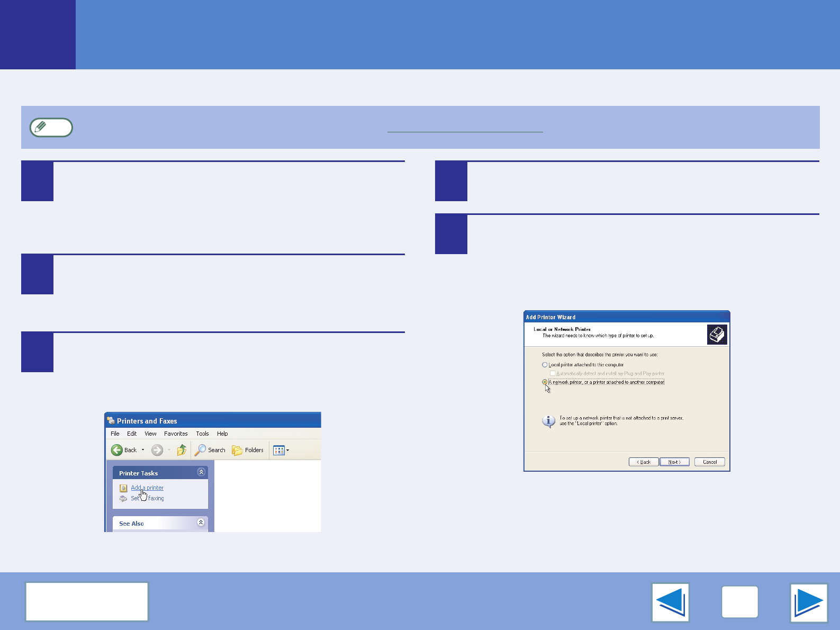This screenshot has height=630, width=840.
Task: Click the grey Forward arrow icon
Action: tap(157, 450)
